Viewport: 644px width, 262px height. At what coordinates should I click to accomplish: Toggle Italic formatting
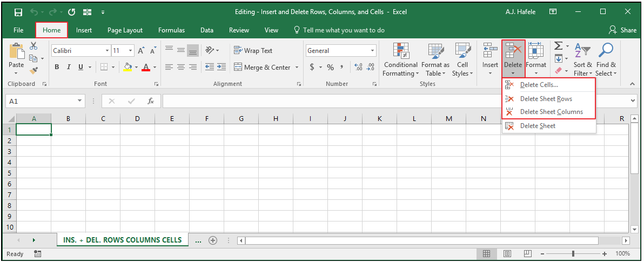click(x=69, y=67)
